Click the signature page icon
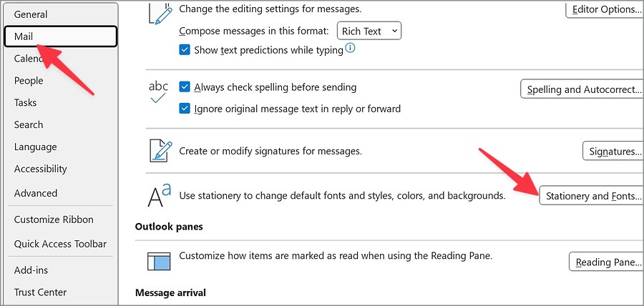 click(x=159, y=151)
